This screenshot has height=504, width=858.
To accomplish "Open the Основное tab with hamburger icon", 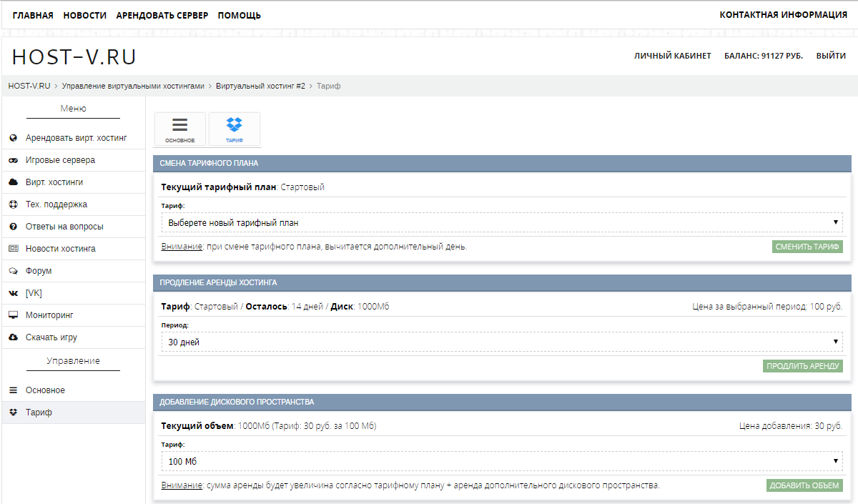I will (179, 129).
